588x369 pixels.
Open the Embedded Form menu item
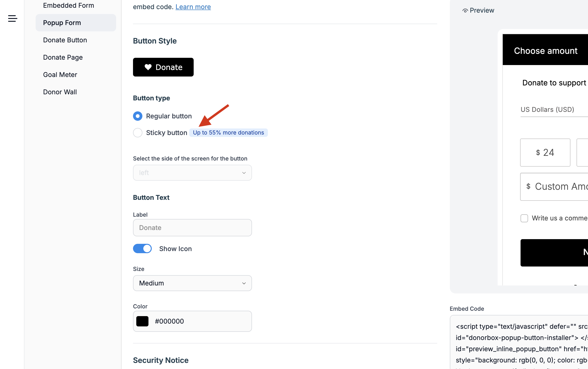click(x=68, y=5)
